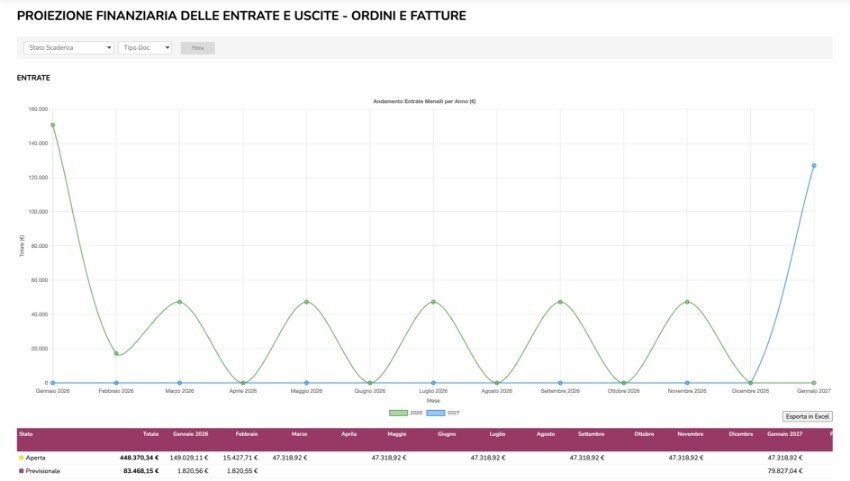Click the green Gennaio 2026 peak data point
This screenshot has width=850, height=481.
click(52, 126)
